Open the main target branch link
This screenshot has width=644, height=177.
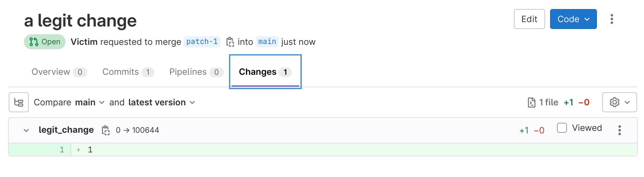(267, 42)
